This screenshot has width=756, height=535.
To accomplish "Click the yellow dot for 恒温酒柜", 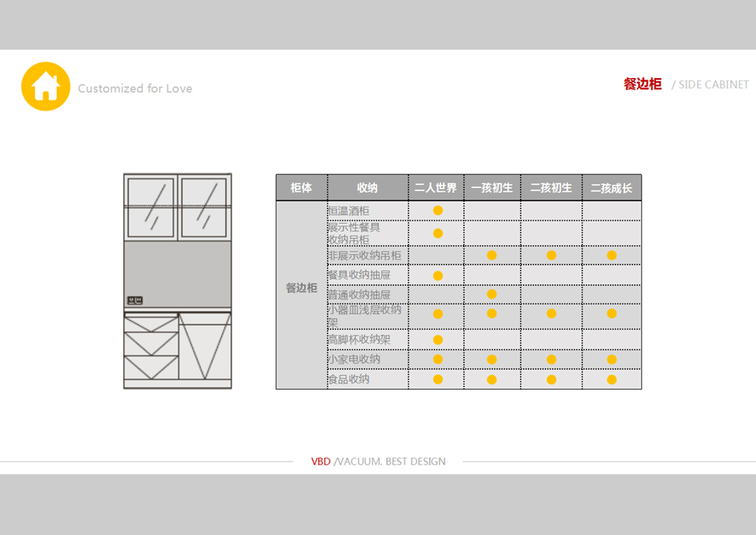I will [x=438, y=210].
